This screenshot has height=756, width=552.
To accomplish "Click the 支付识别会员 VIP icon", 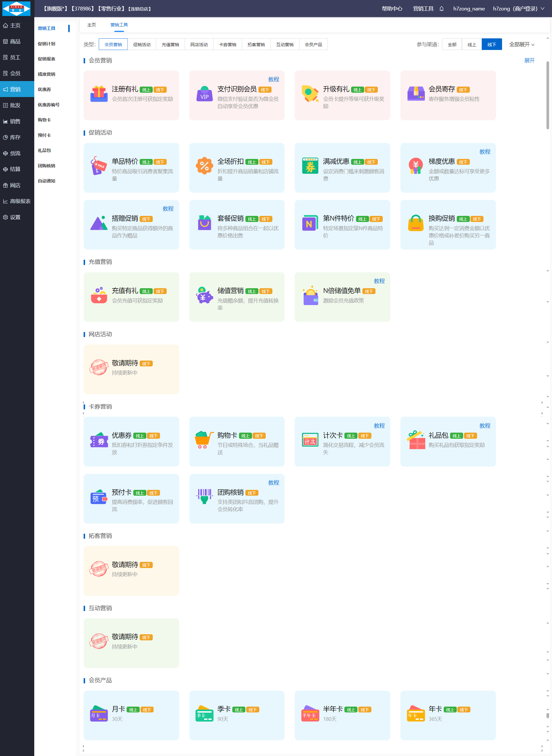I will (204, 94).
